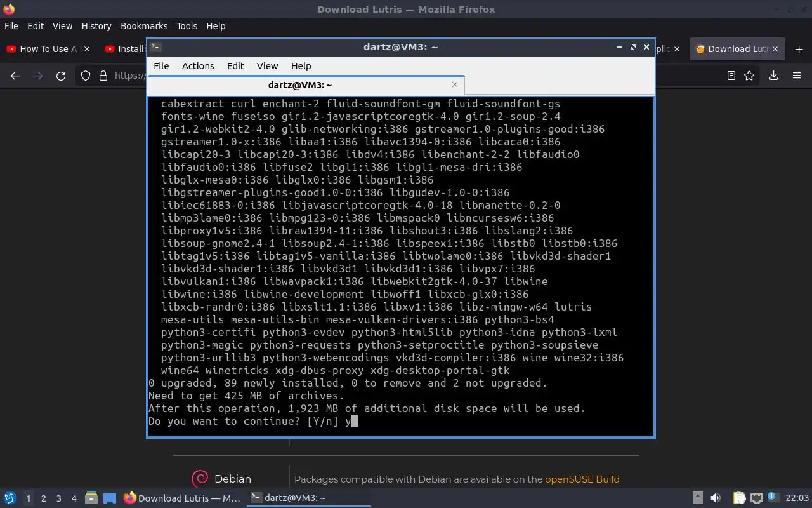
Task: Open the Firefox hamburger application menu
Action: (x=797, y=76)
